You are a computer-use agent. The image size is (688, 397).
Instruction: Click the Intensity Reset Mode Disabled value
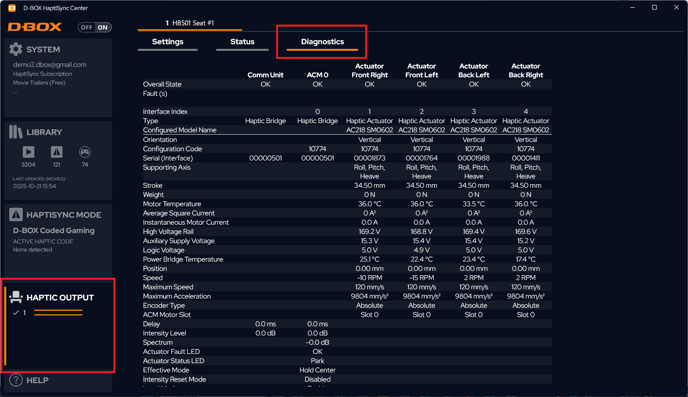click(x=317, y=379)
